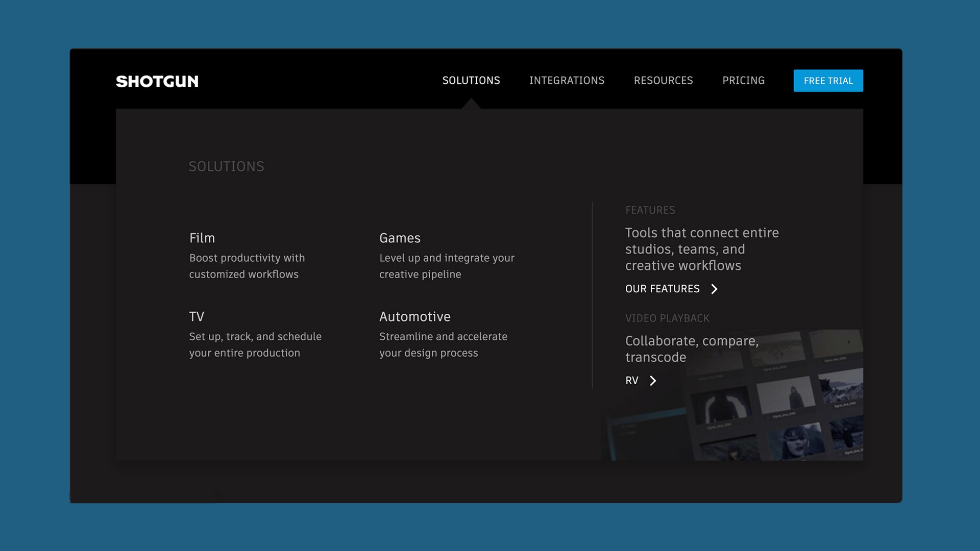Click the Our Features link text
This screenshot has width=980, height=551.
tap(662, 289)
